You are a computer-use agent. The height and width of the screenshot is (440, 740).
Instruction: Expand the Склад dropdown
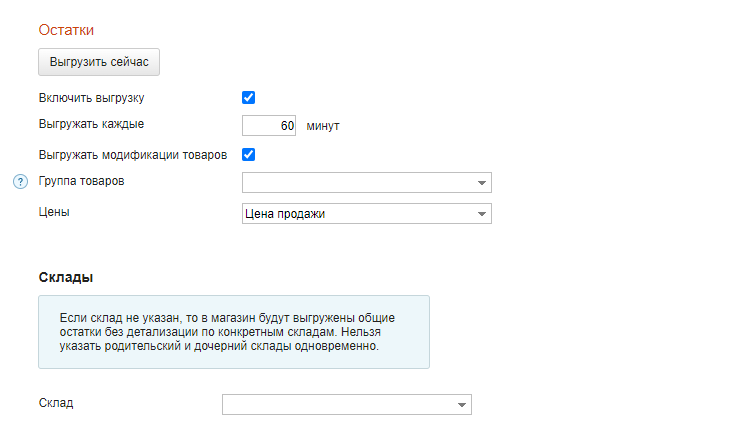(347, 405)
